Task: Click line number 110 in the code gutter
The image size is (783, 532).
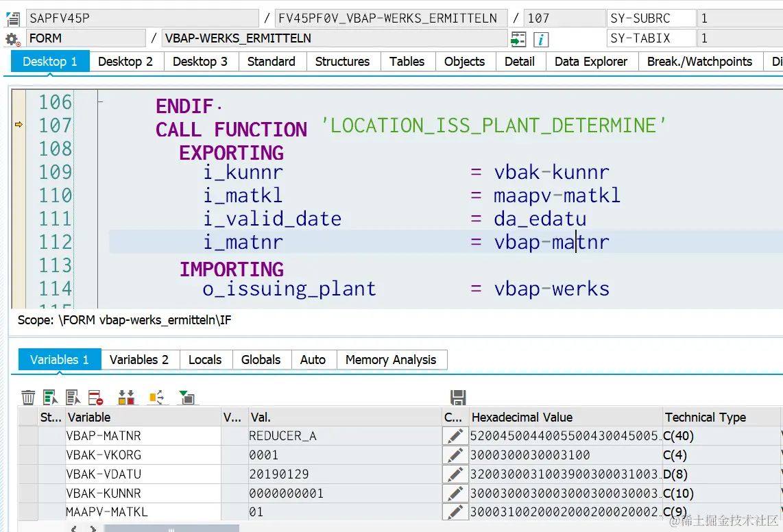Action: coord(56,195)
